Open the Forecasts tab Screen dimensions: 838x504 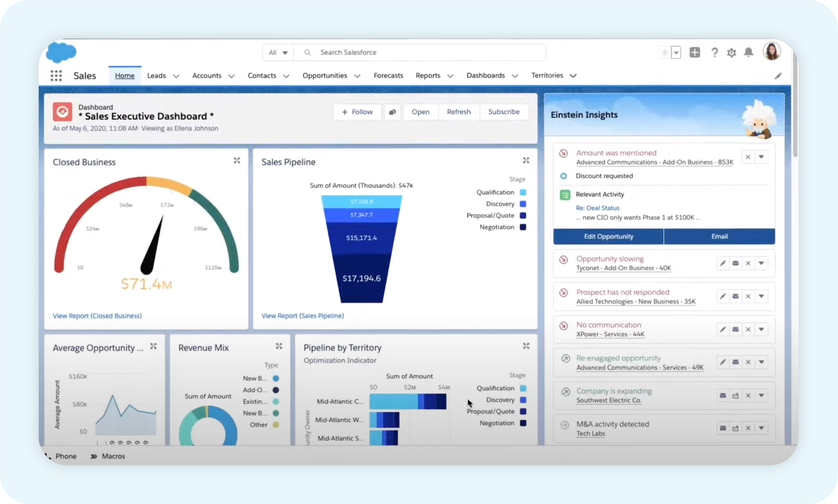point(388,75)
